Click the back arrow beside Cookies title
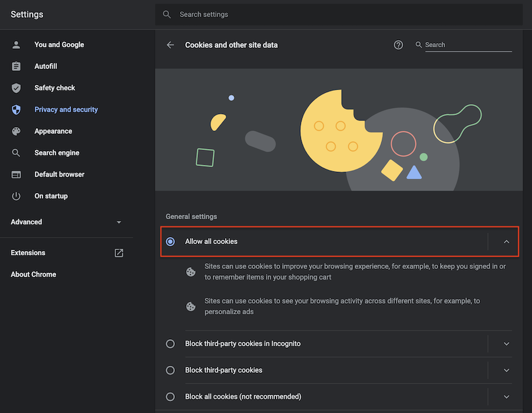 tap(170, 45)
